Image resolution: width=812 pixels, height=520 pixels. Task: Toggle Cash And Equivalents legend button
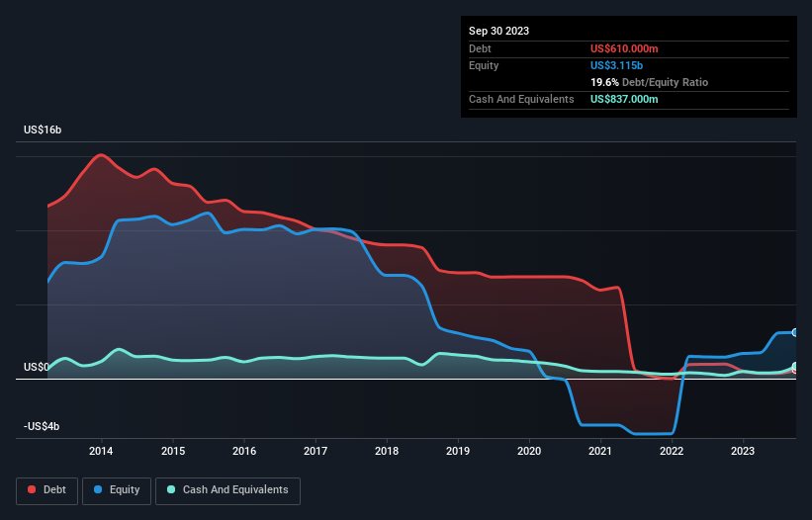[x=227, y=490]
